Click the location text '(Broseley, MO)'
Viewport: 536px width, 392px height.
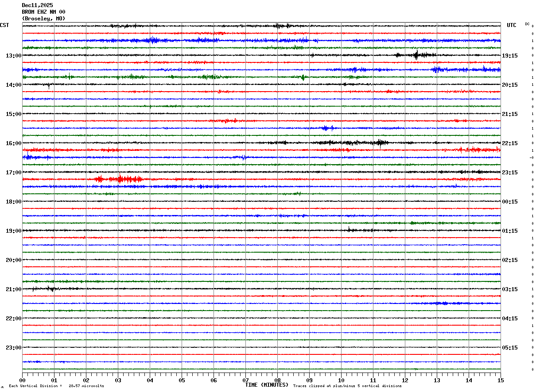(43, 19)
